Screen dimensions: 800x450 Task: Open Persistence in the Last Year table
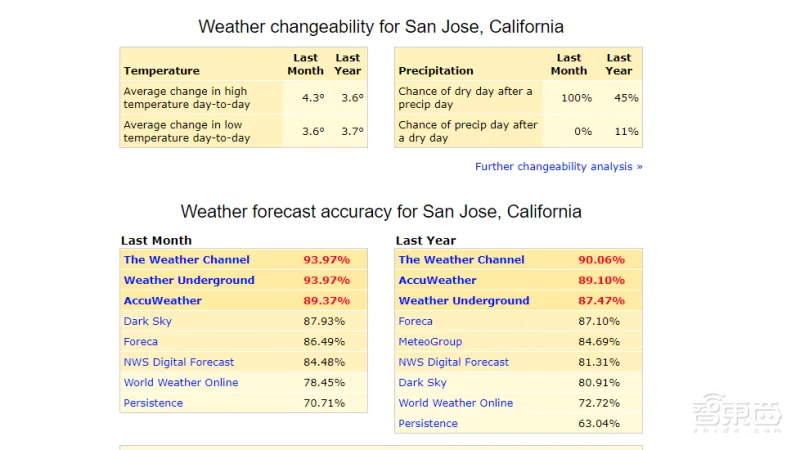pyautogui.click(x=428, y=423)
